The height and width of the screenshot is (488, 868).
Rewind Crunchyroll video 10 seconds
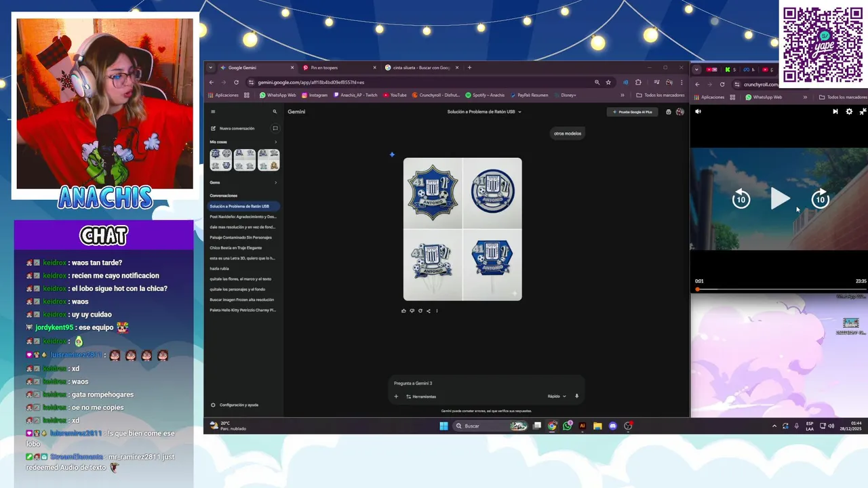(x=741, y=199)
